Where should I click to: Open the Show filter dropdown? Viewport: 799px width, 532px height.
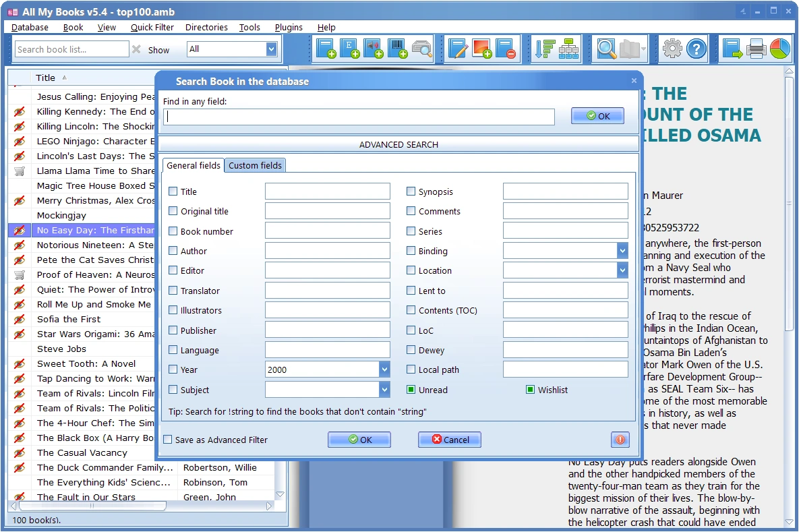pyautogui.click(x=271, y=49)
